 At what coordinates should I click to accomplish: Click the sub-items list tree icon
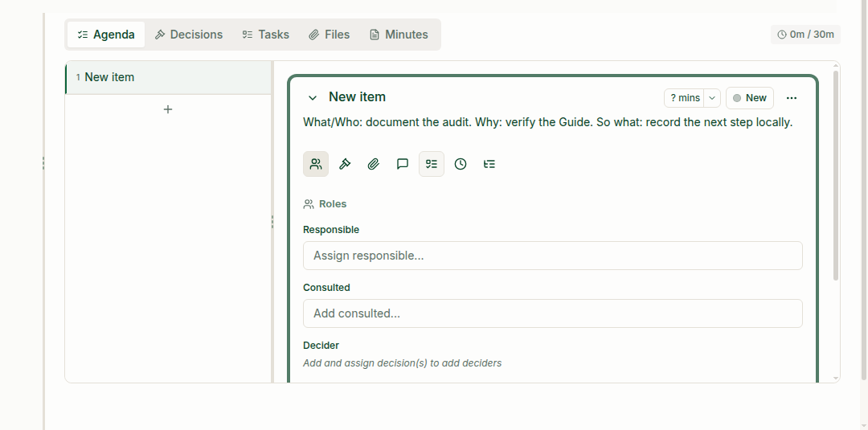coord(489,164)
